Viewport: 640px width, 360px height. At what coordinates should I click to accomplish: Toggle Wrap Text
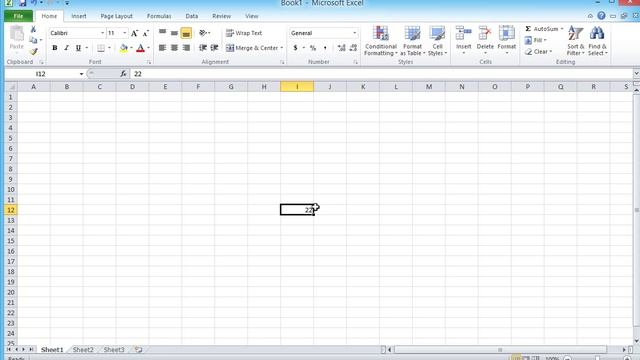[244, 33]
